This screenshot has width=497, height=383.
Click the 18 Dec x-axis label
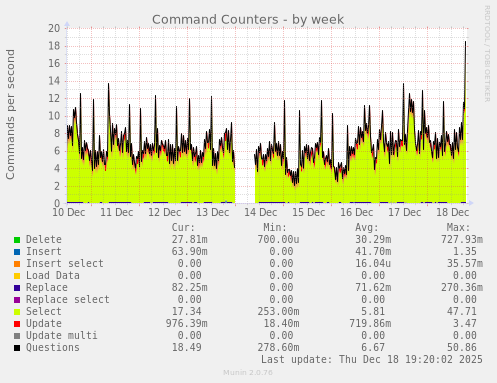453,212
